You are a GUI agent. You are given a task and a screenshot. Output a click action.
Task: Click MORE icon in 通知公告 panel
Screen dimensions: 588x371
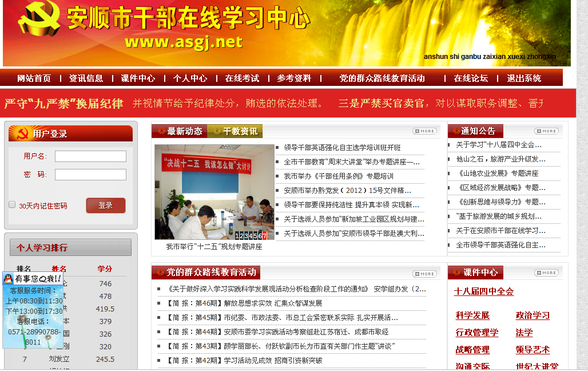(x=546, y=131)
